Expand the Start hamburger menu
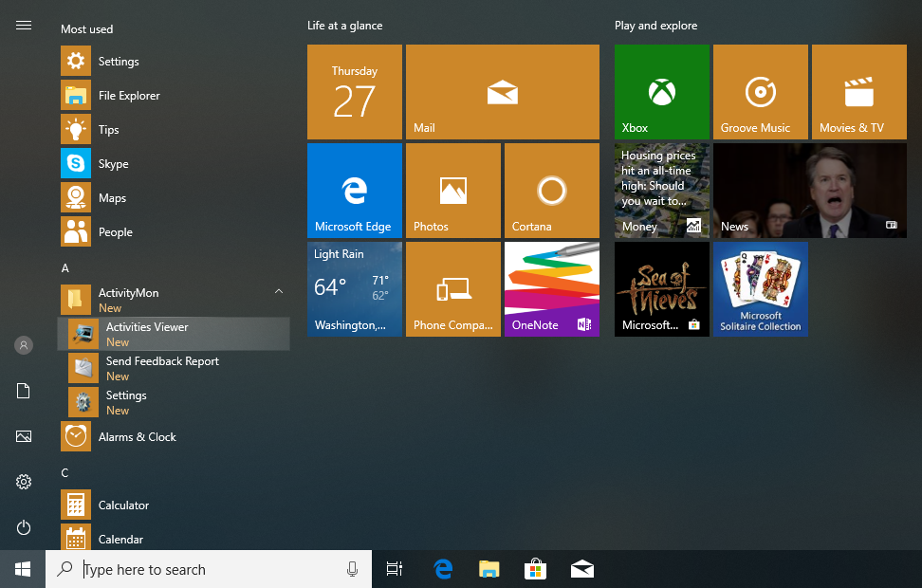This screenshot has width=922, height=588. point(24,26)
